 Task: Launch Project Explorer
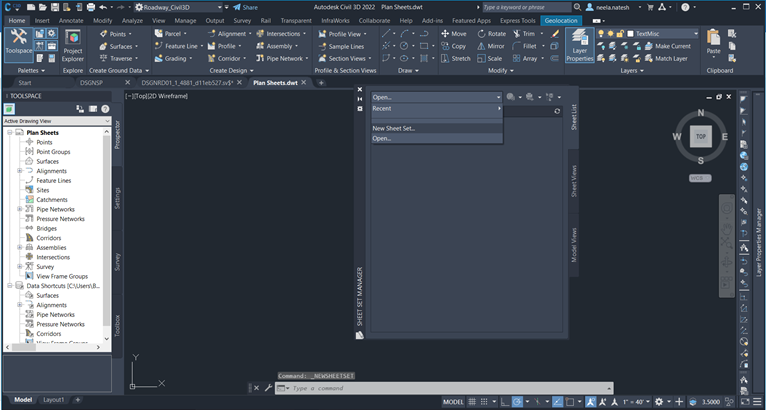click(73, 46)
